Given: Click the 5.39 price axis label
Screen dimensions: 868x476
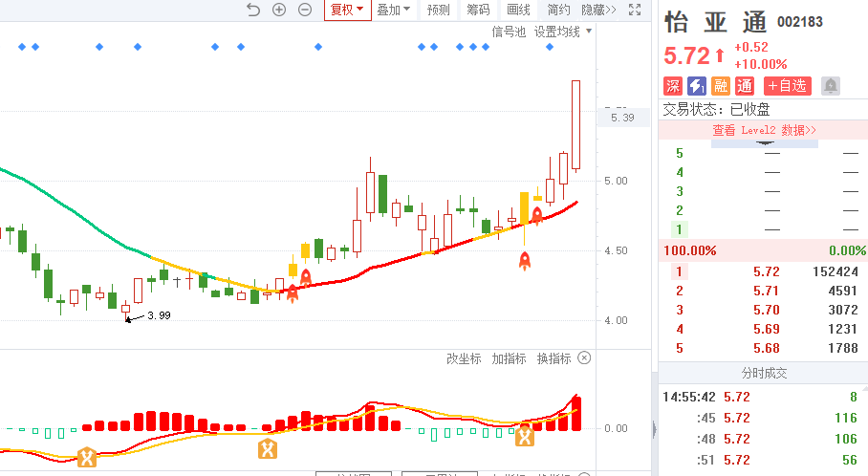Looking at the screenshot, I should pos(622,118).
